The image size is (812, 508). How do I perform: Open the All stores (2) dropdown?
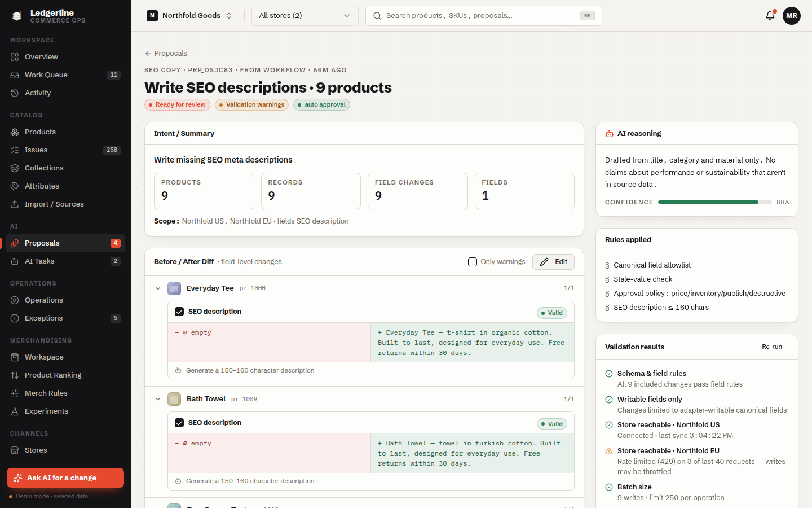(304, 16)
